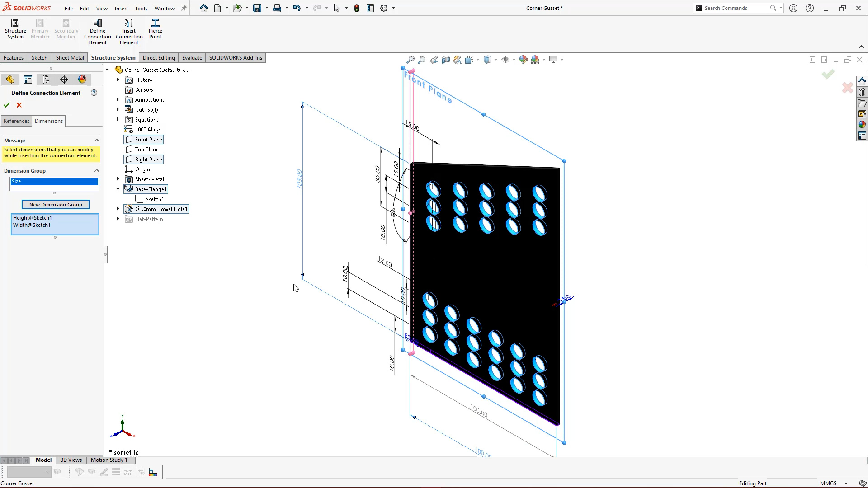The width and height of the screenshot is (868, 488).
Task: Expand the History folder in the feature tree
Action: [118, 80]
